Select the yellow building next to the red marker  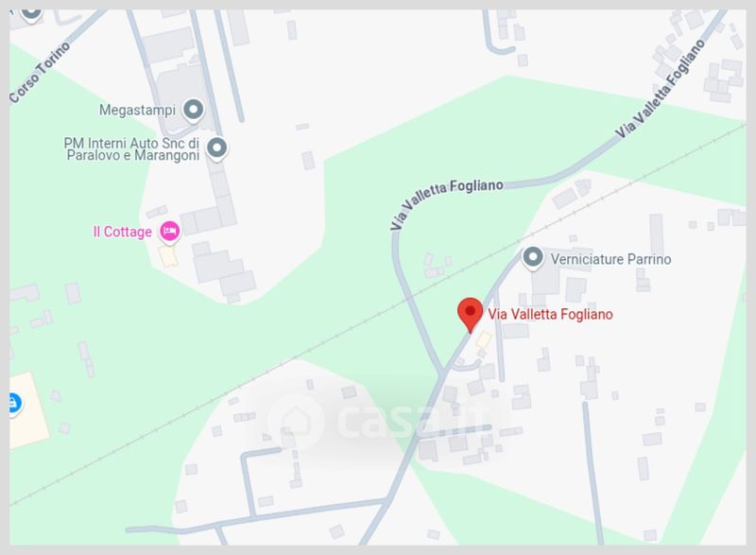point(484,340)
